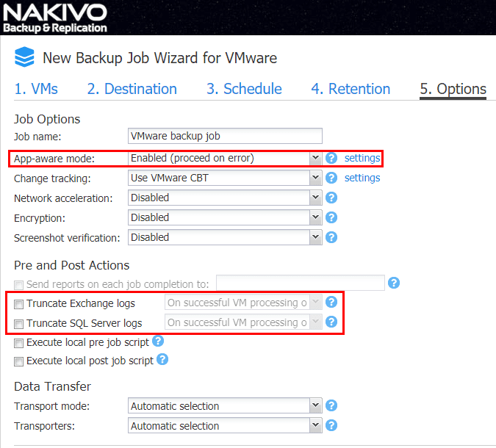
Task: Click the Change tracking settings link
Action: pyautogui.click(x=362, y=178)
